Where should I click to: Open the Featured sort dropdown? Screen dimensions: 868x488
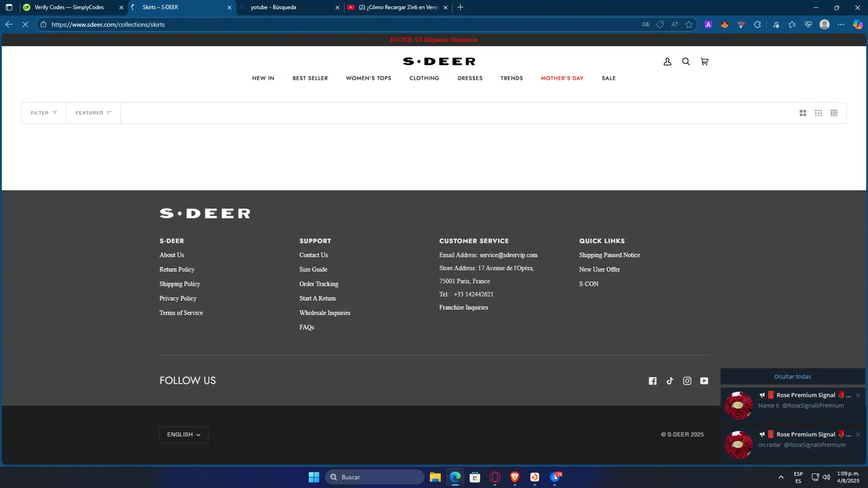94,113
